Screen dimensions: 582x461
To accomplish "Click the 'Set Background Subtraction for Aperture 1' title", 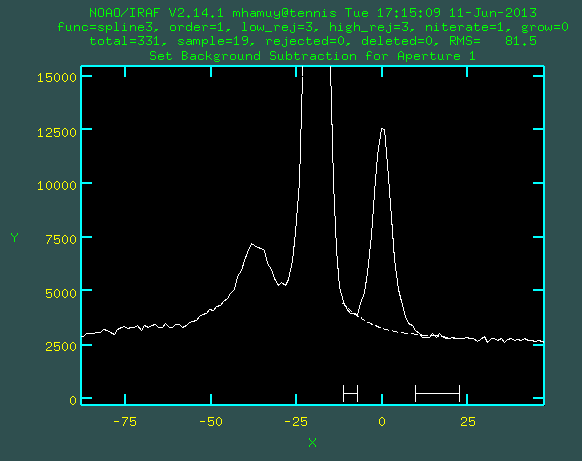I will [312, 56].
